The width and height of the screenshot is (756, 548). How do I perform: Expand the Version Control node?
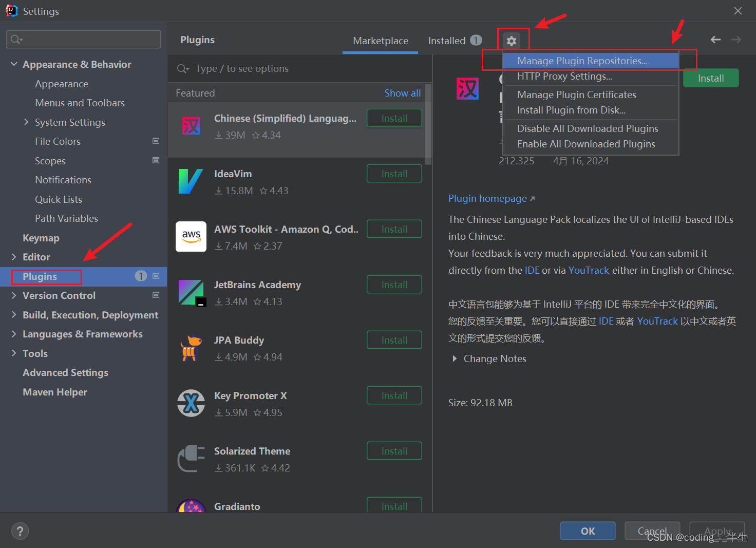tap(14, 295)
